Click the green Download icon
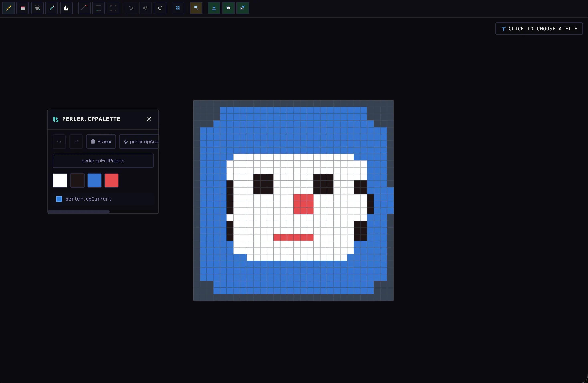This screenshot has width=588, height=383. 214,8
